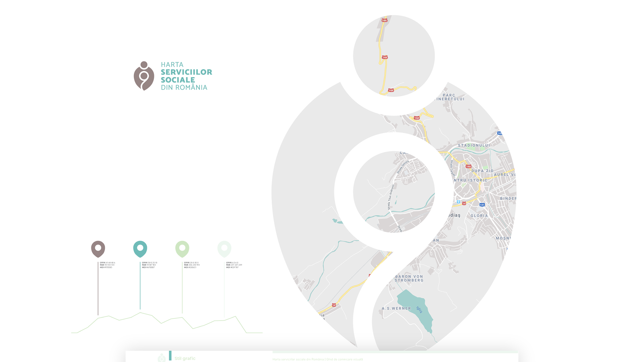Click the pale mint map pin marker
The height and width of the screenshot is (362, 644).
pyautogui.click(x=224, y=249)
